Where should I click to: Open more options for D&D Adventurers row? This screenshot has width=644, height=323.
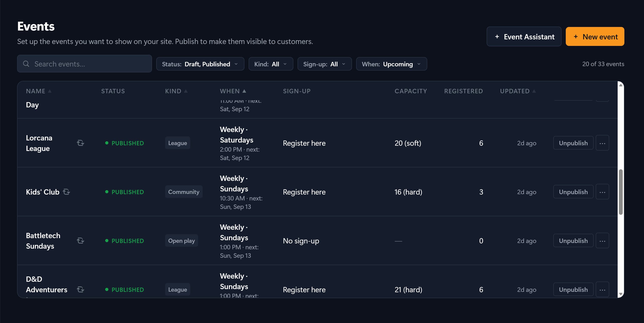tap(602, 290)
